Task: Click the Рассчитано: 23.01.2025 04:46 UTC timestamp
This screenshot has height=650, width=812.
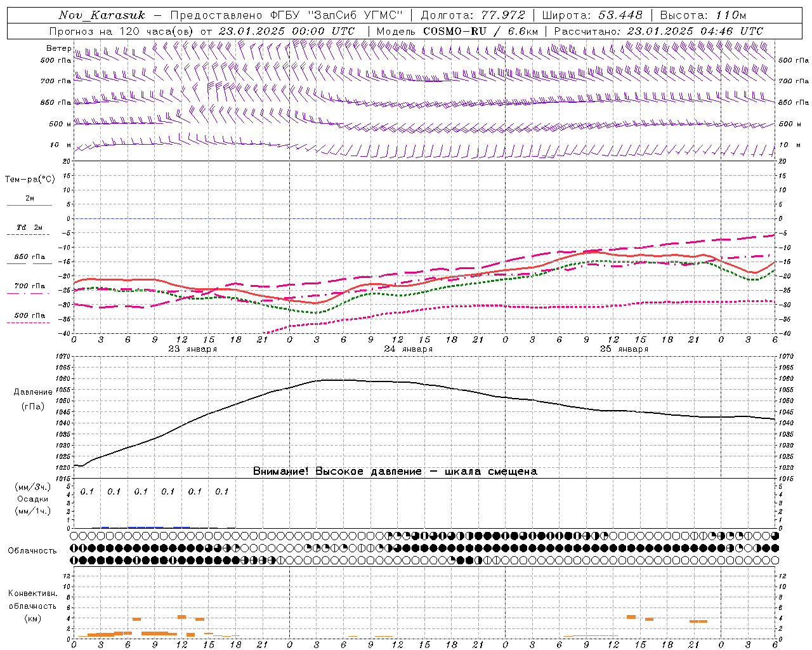Action: coord(658,31)
